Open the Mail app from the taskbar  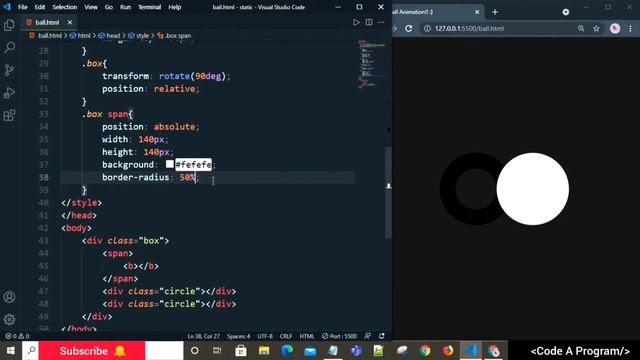click(310, 351)
